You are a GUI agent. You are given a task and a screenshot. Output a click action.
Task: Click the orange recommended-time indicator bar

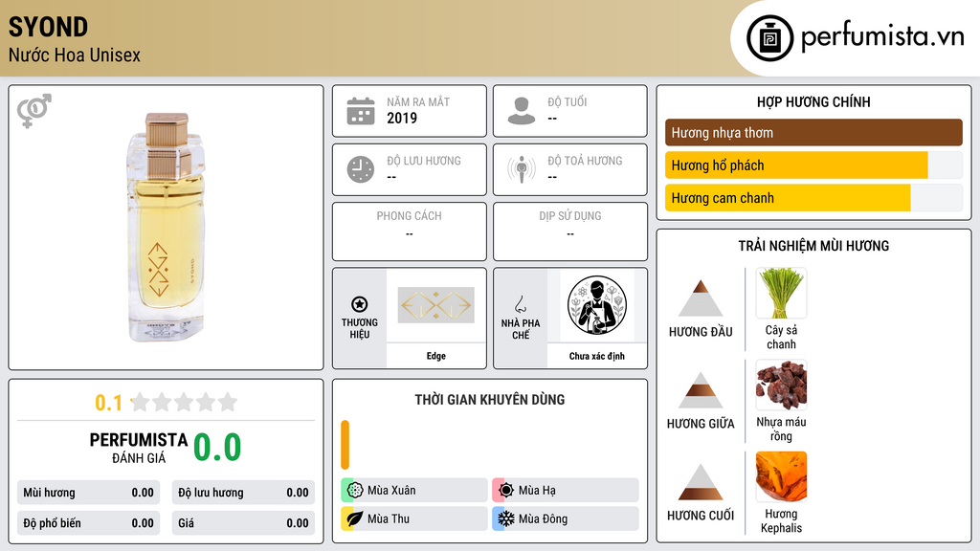pos(345,445)
